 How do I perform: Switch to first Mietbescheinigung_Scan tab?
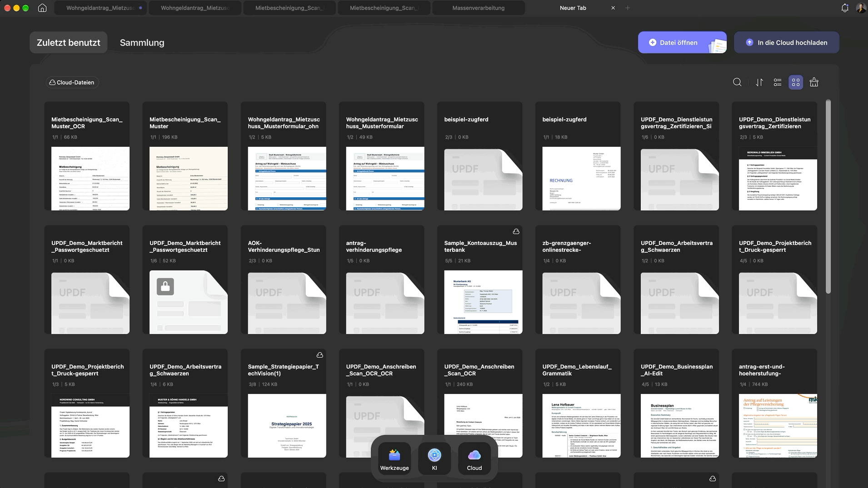289,8
